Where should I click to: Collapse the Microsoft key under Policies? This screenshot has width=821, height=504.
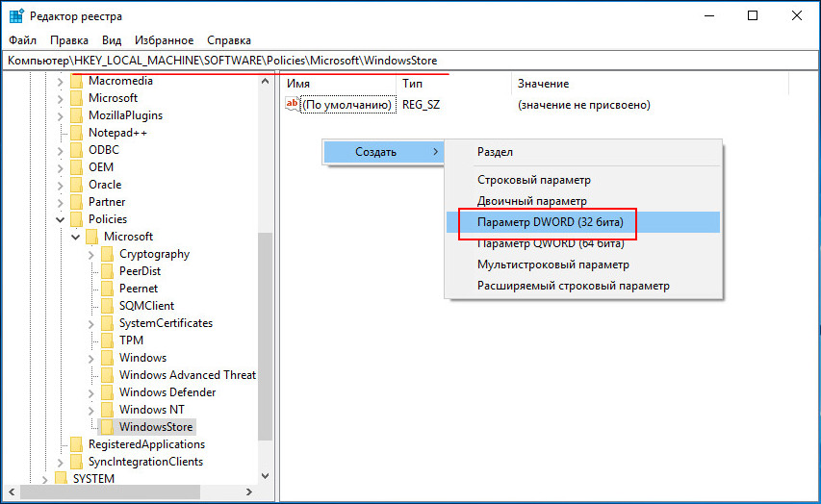76,237
